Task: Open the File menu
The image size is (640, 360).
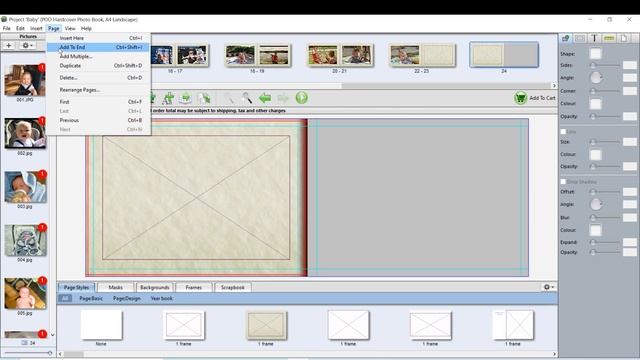Action: click(7, 29)
